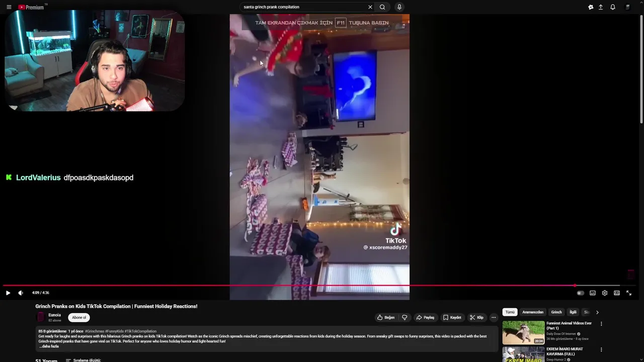The image size is (644, 362).
Task: Open Funniest Animal Videos Ever thumbnail
Action: point(523,332)
